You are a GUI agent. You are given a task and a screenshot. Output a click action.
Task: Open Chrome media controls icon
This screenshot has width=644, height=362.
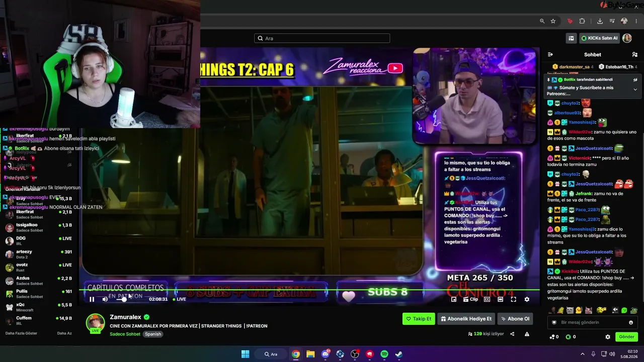pyautogui.click(x=612, y=21)
